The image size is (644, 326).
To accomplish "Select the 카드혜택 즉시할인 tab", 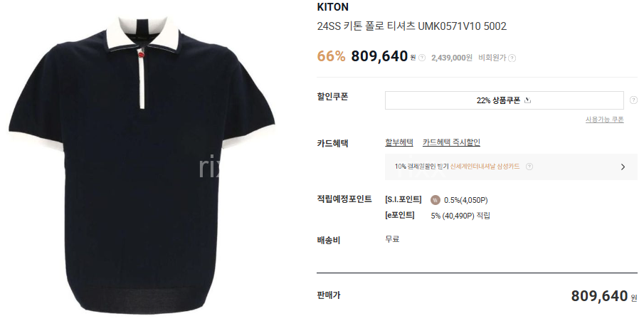I will [x=451, y=142].
